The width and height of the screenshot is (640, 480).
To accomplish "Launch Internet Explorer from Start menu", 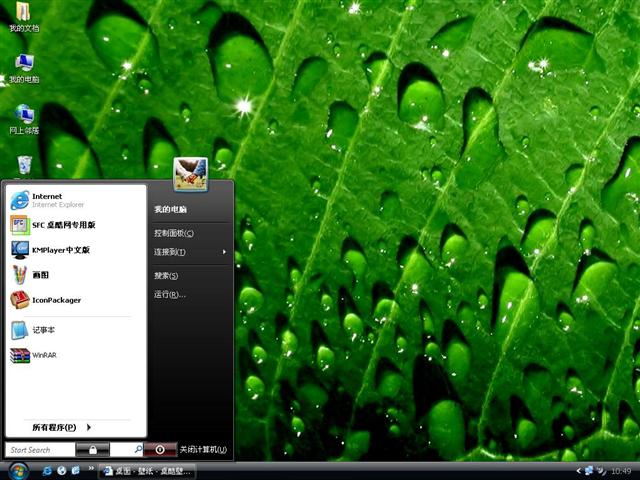I will tap(76, 200).
